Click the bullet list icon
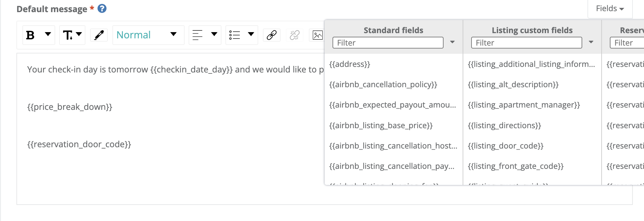This screenshot has width=644, height=221. (235, 35)
